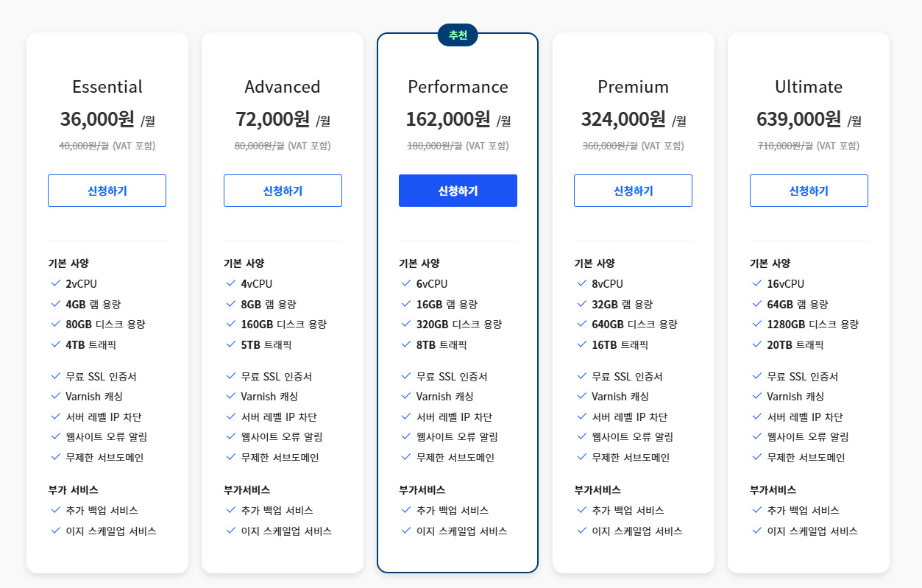Click the checkmark beside Varnish 캐싱 in Advanced
The image size is (922, 588).
point(231,397)
